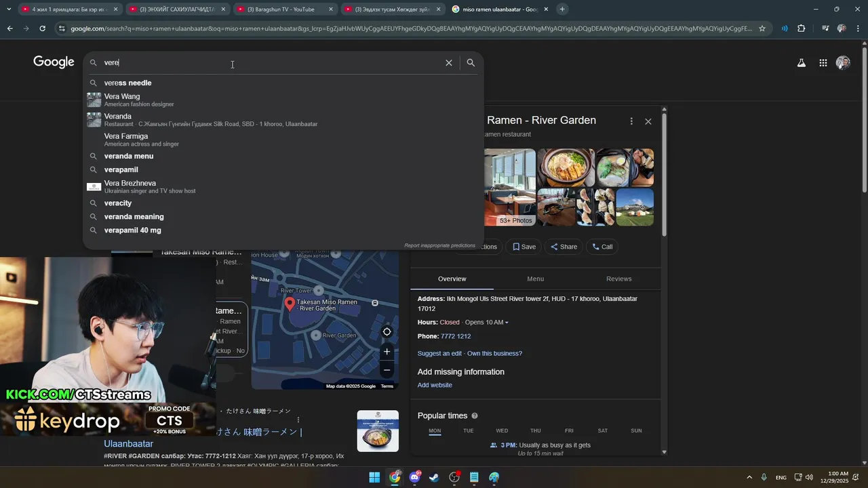Submit search with the magnifier icon in the search box
The width and height of the screenshot is (868, 488).
click(471, 62)
